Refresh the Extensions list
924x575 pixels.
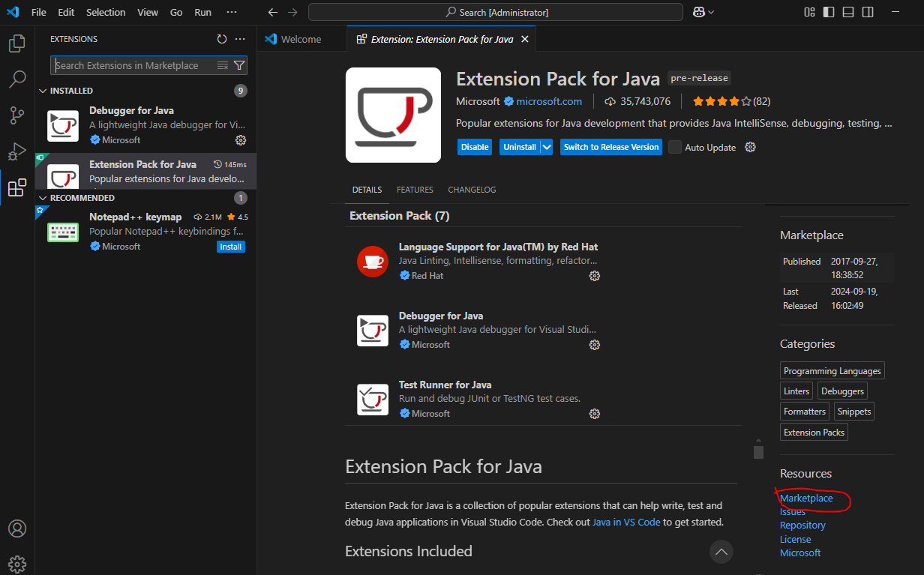[x=222, y=39]
